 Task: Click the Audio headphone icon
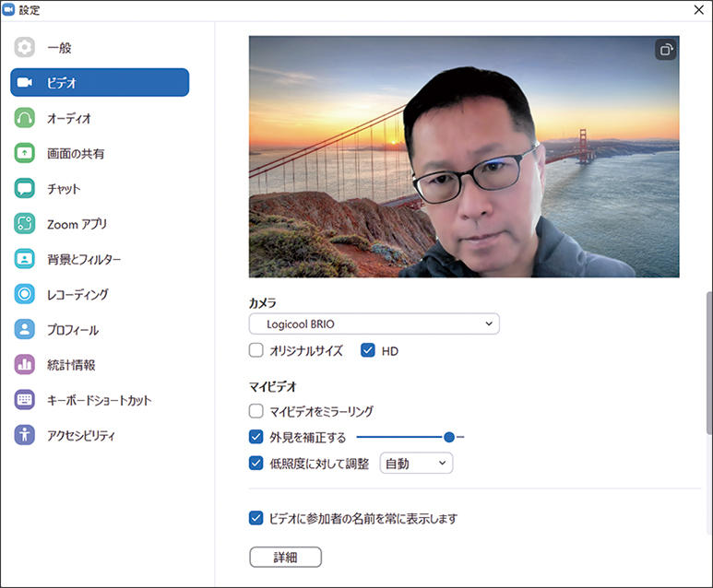pyautogui.click(x=25, y=118)
